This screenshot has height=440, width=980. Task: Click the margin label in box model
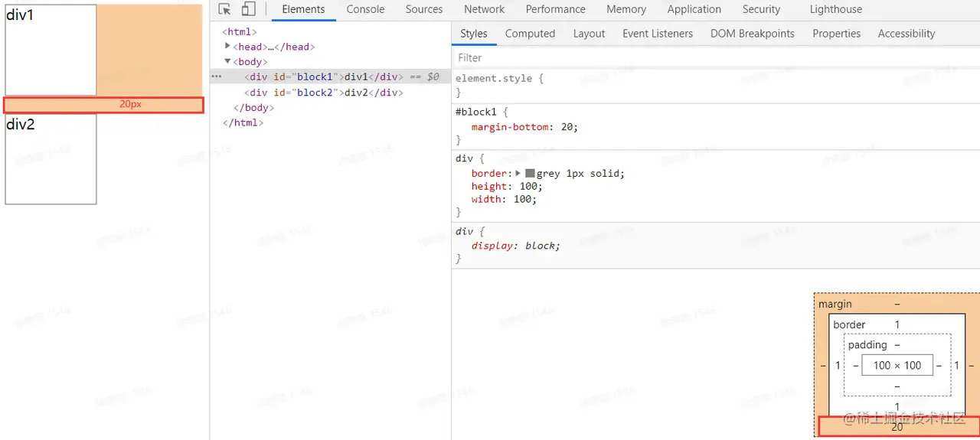pyautogui.click(x=835, y=304)
